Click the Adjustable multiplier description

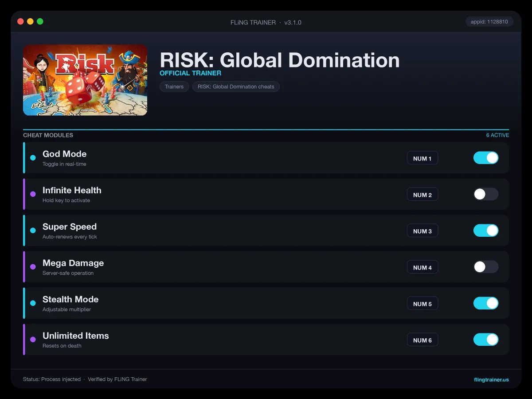pyautogui.click(x=66, y=309)
